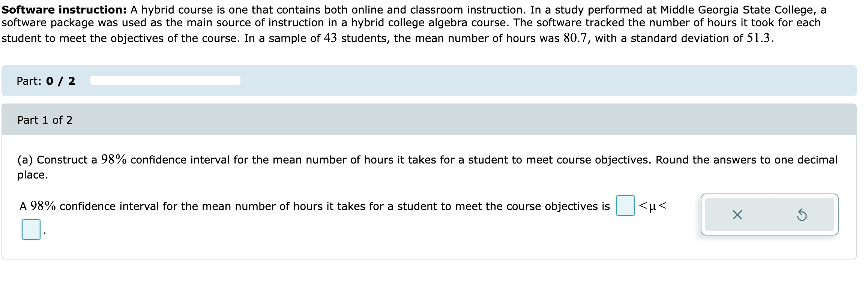Click the progress bar next to Part: 0 / 2
Viewport: 868px width, 297px height.
tap(165, 80)
